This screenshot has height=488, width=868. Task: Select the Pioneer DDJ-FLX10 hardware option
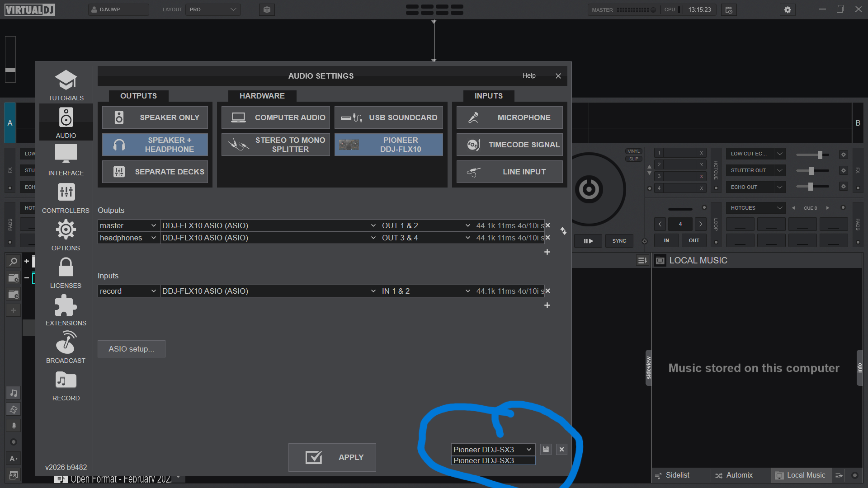[x=389, y=145]
